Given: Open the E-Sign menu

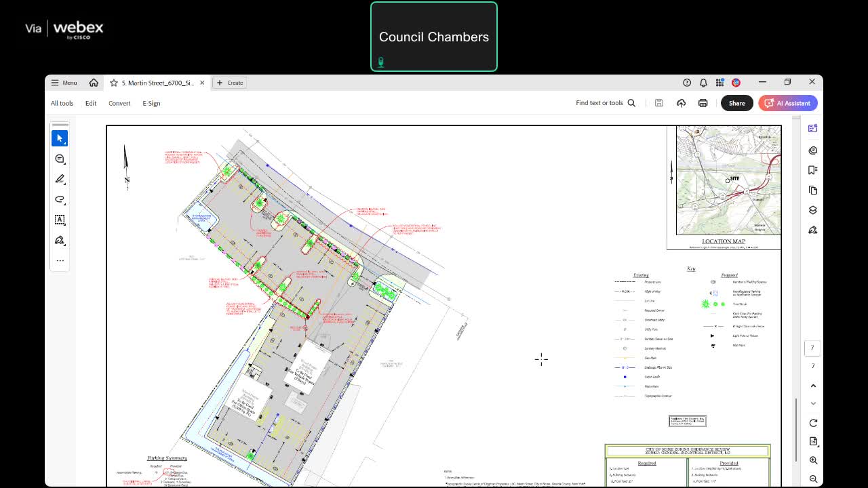Looking at the screenshot, I should [151, 103].
